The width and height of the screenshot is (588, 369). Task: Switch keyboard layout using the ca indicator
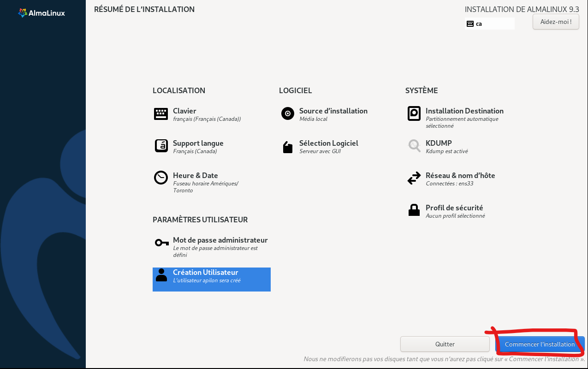coord(489,24)
